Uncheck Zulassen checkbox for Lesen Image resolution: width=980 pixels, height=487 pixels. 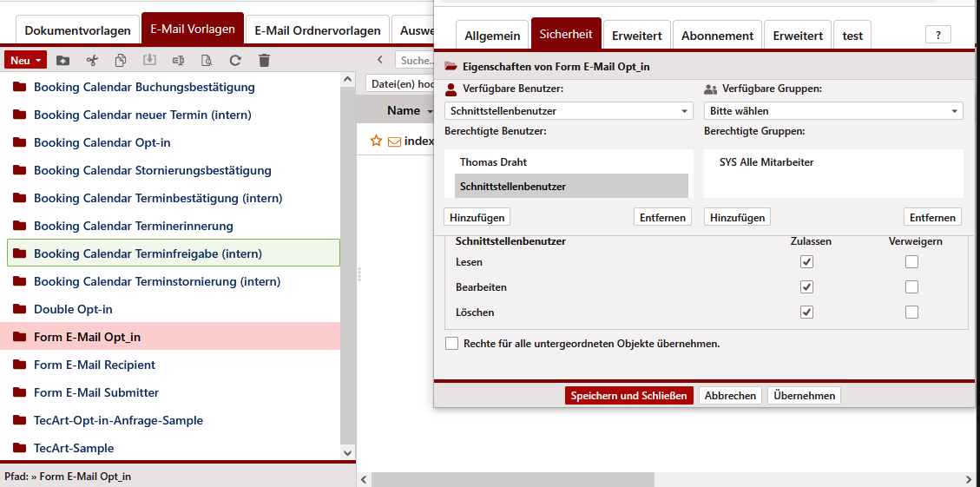(807, 262)
